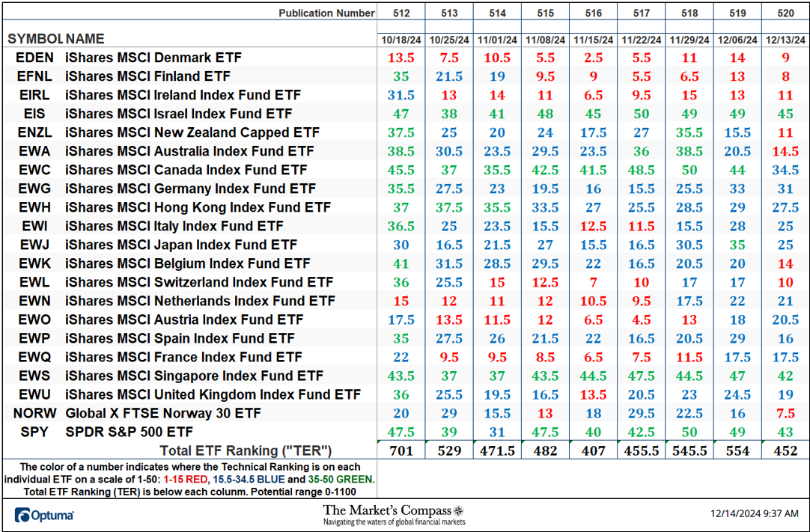Click the green 50 value for SPY on 11/29/24
The height and width of the screenshot is (532, 810).
pos(689,432)
